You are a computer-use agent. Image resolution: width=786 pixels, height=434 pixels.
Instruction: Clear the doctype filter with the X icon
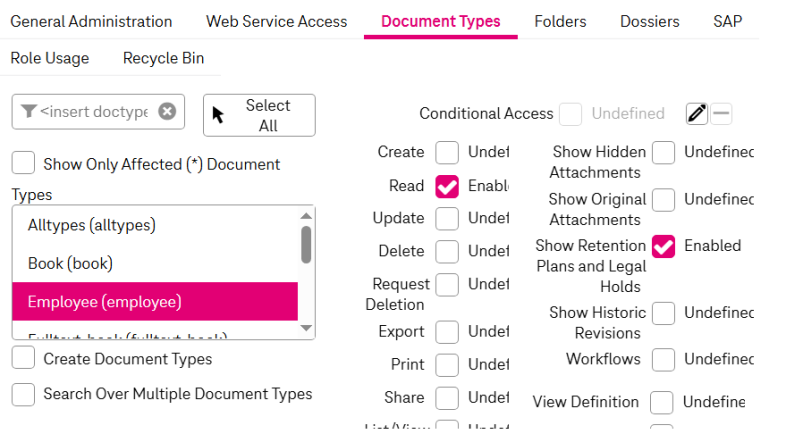click(x=167, y=111)
